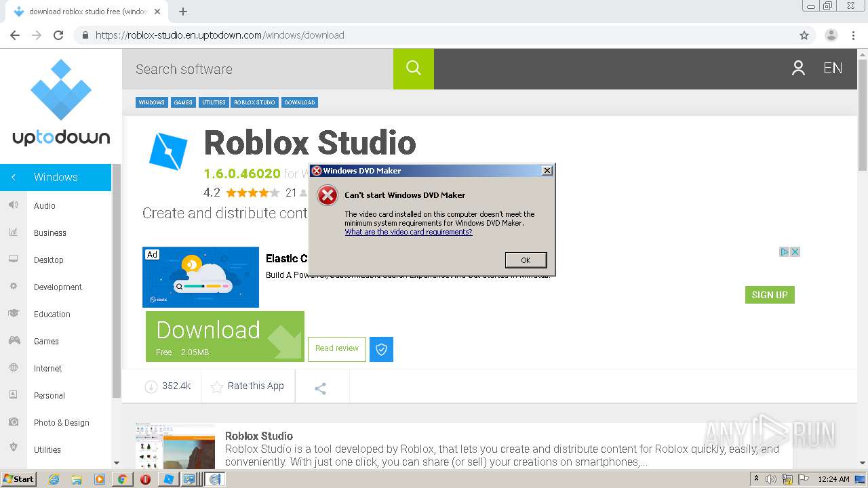Click the ROBLOX STUDIO breadcrumb tag
868x488 pixels.
255,102
